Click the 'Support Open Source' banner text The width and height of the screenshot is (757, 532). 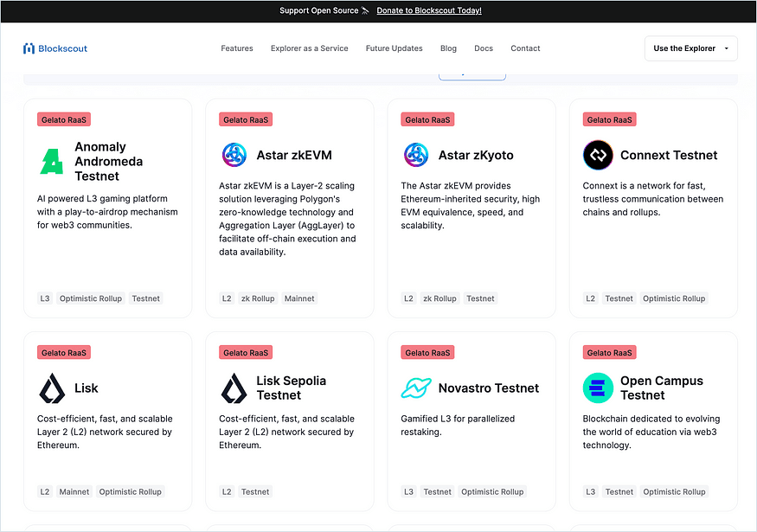click(318, 10)
